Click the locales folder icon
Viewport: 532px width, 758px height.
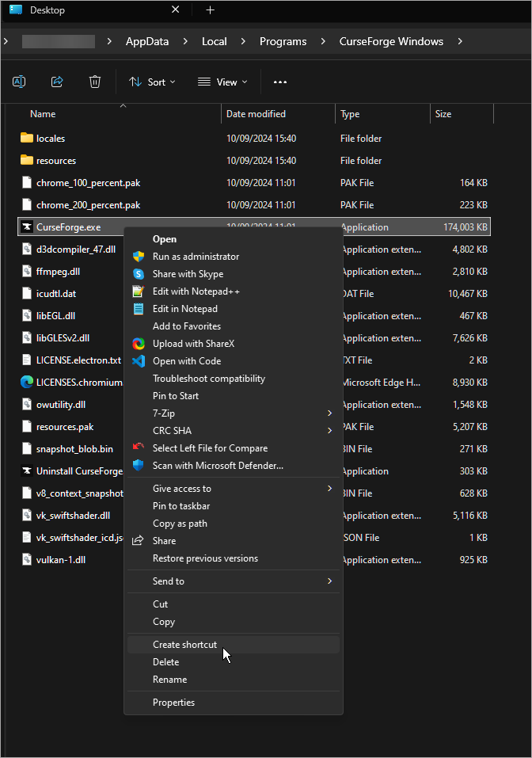click(27, 138)
